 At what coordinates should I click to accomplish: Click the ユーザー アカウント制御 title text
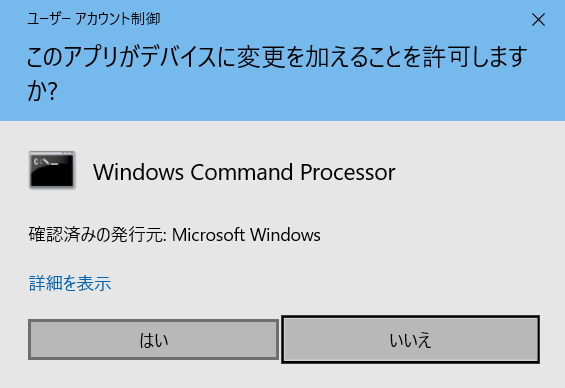(x=94, y=19)
